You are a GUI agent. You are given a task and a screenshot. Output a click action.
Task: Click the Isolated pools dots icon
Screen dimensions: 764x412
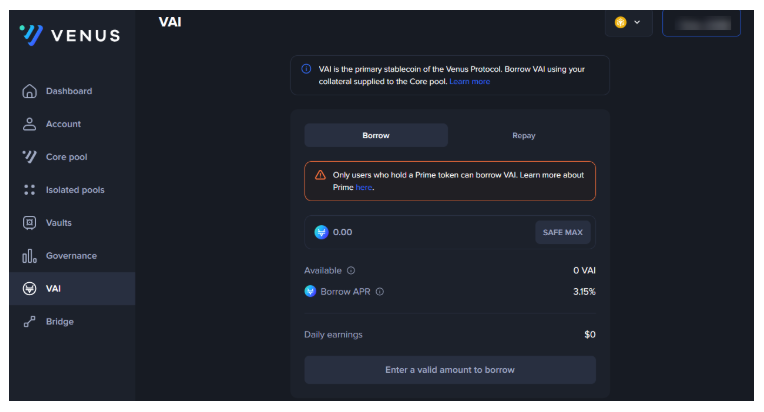(29, 190)
